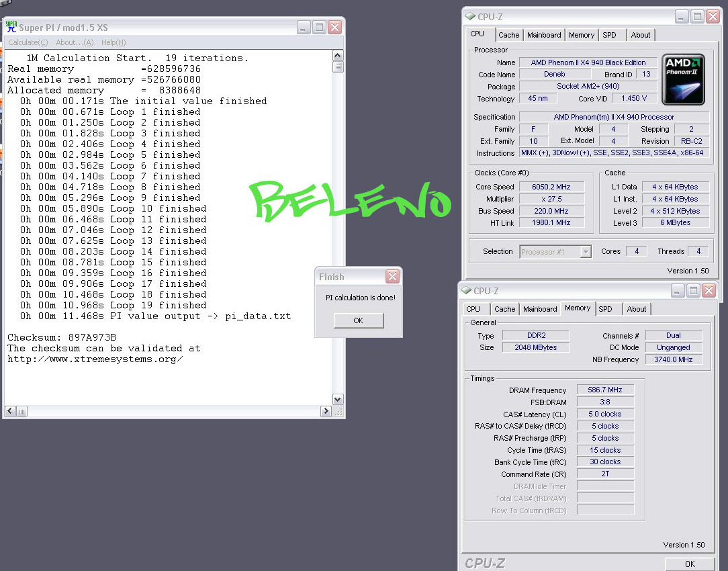Switch to Memory tab in upper CPU-Z
Image resolution: width=728 pixels, height=571 pixels.
(582, 35)
